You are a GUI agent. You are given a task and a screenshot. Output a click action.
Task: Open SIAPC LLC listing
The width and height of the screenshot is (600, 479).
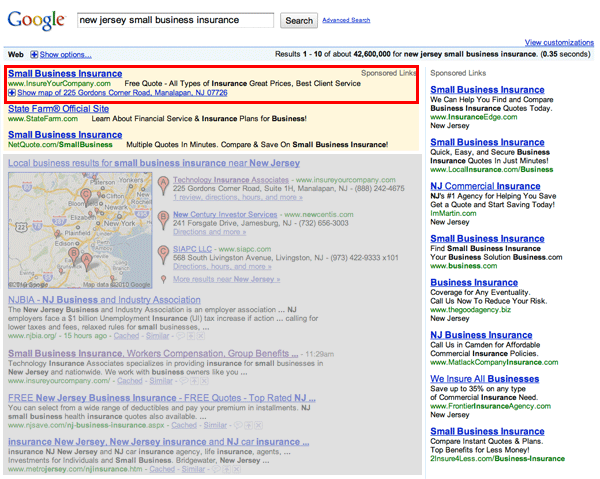tap(192, 249)
